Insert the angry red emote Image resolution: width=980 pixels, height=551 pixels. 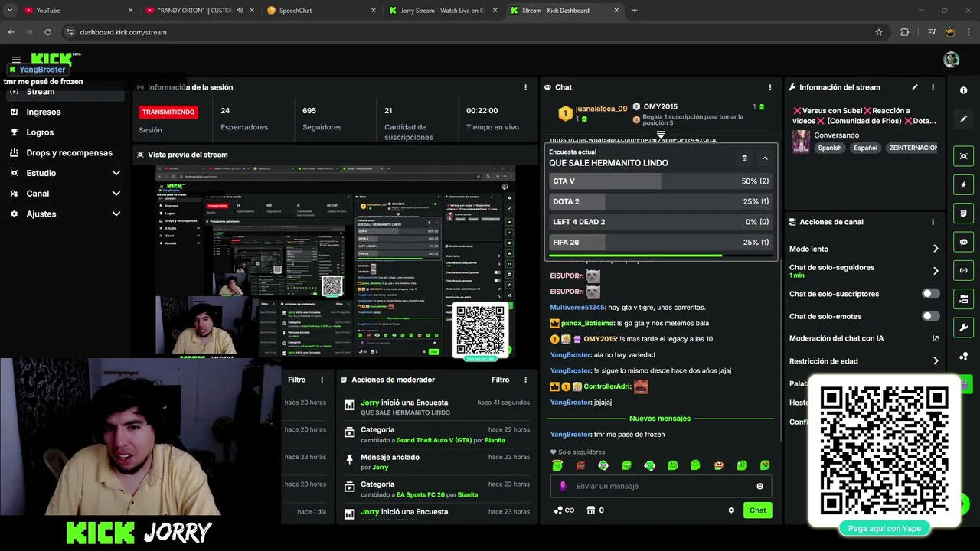580,465
